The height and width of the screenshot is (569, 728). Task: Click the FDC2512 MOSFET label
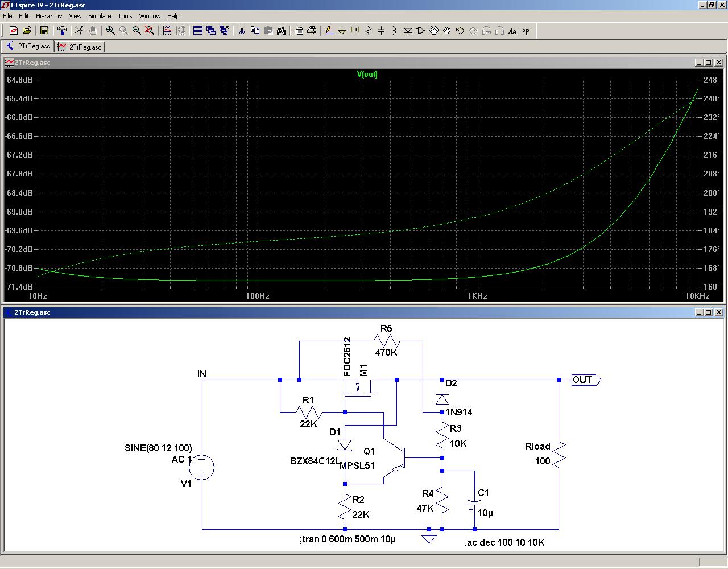(347, 357)
